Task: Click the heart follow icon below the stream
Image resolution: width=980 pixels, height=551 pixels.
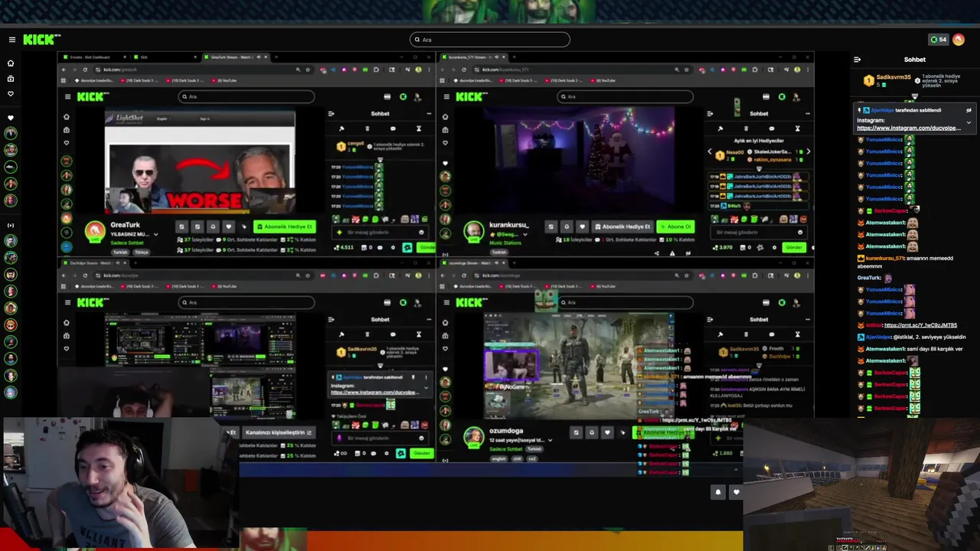Action: pos(737,492)
